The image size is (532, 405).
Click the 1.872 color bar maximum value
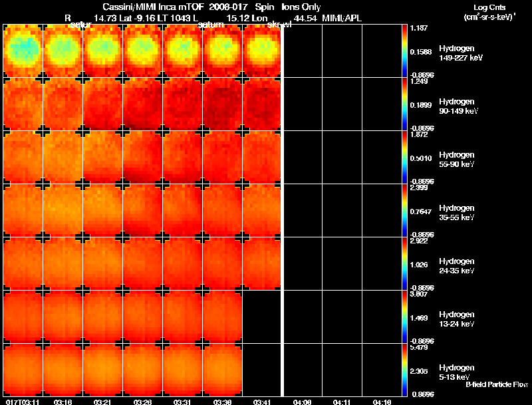point(419,134)
